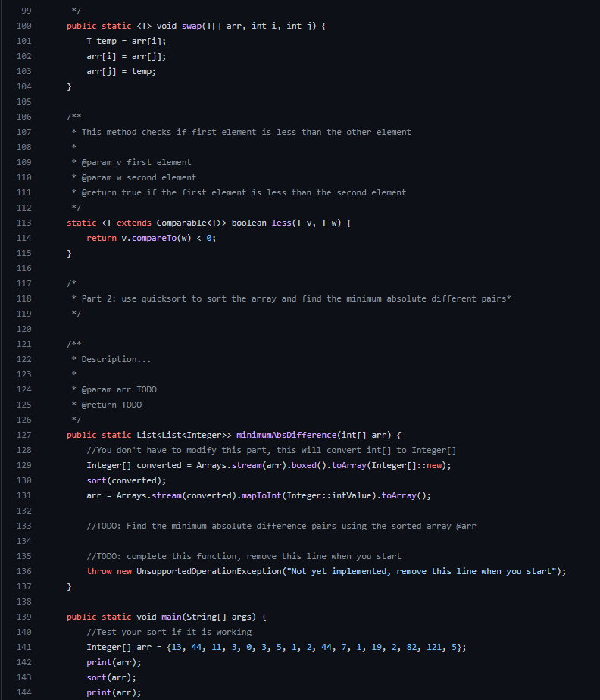Click 'print(arr);' on line 144
600x700 pixels.
pyautogui.click(x=114, y=692)
